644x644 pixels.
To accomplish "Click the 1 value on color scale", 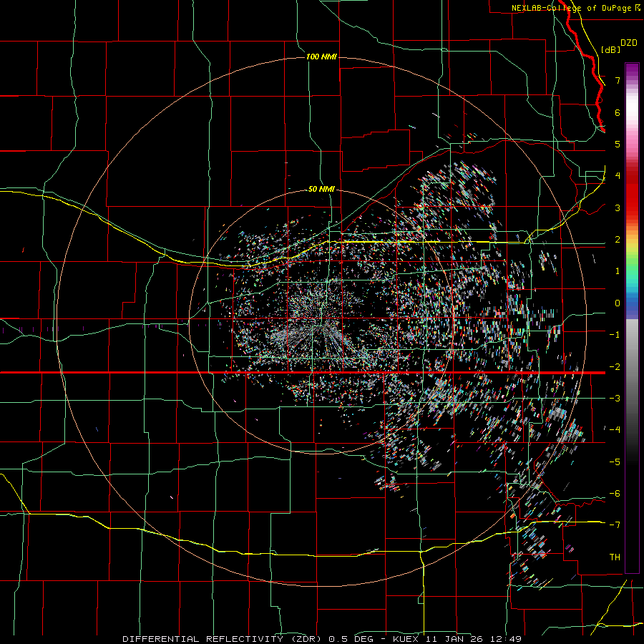I will (x=618, y=270).
